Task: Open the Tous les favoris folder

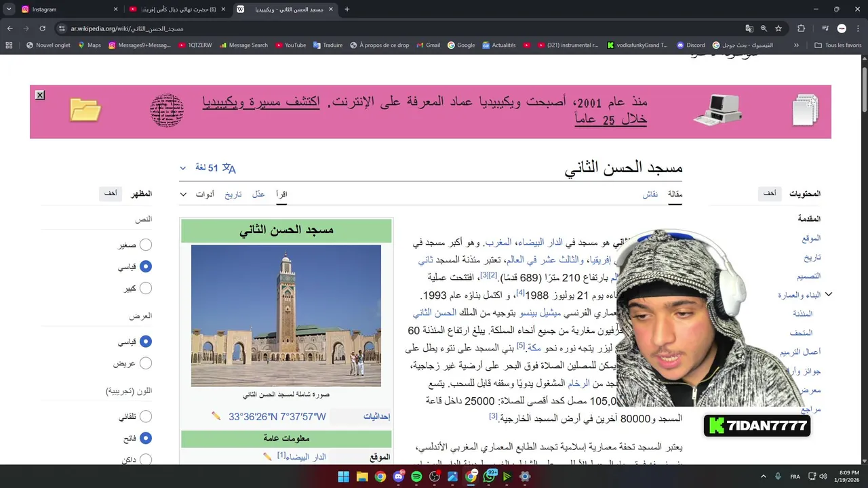Action: pos(837,45)
